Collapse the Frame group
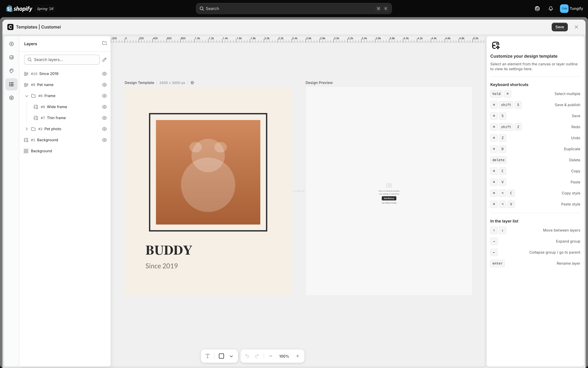Viewport: 588px width, 368px height. pyautogui.click(x=27, y=96)
